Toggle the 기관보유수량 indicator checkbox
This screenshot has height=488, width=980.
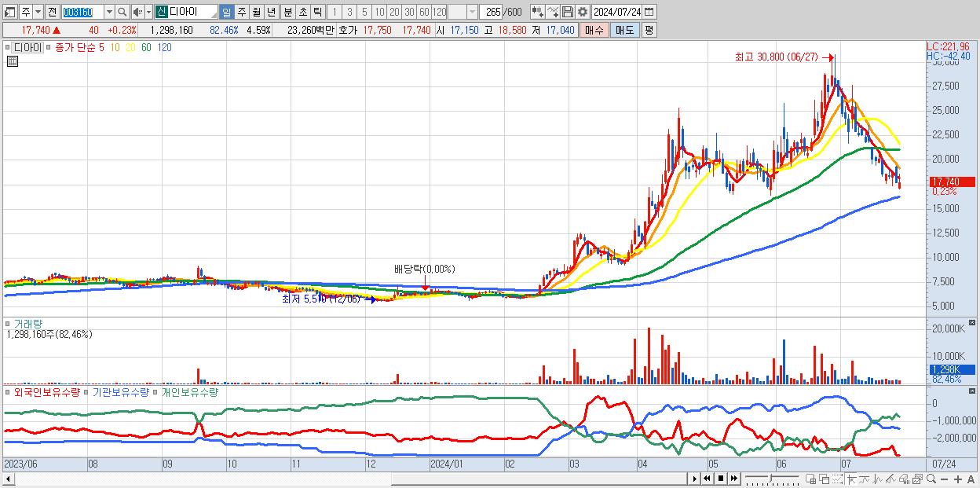pyautogui.click(x=87, y=391)
